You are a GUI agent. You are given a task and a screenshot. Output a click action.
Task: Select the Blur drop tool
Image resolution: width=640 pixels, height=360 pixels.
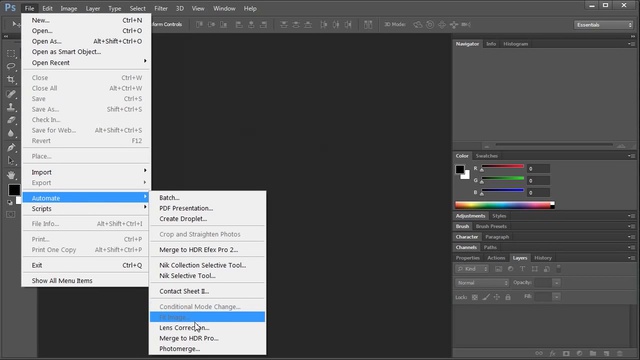11,133
